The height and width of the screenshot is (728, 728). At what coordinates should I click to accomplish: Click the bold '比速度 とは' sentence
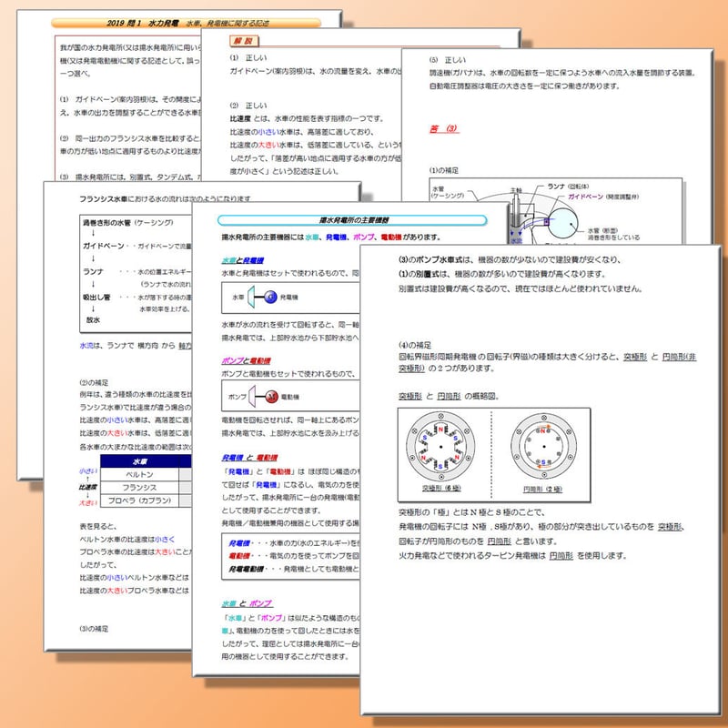(307, 118)
